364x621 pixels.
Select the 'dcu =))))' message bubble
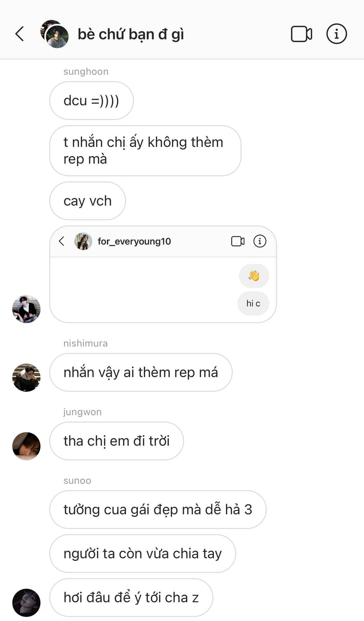pos(91,101)
